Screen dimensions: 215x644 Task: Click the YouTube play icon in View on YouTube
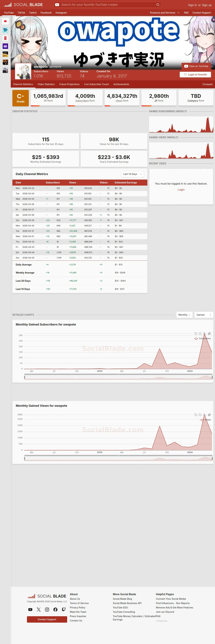click(186, 66)
